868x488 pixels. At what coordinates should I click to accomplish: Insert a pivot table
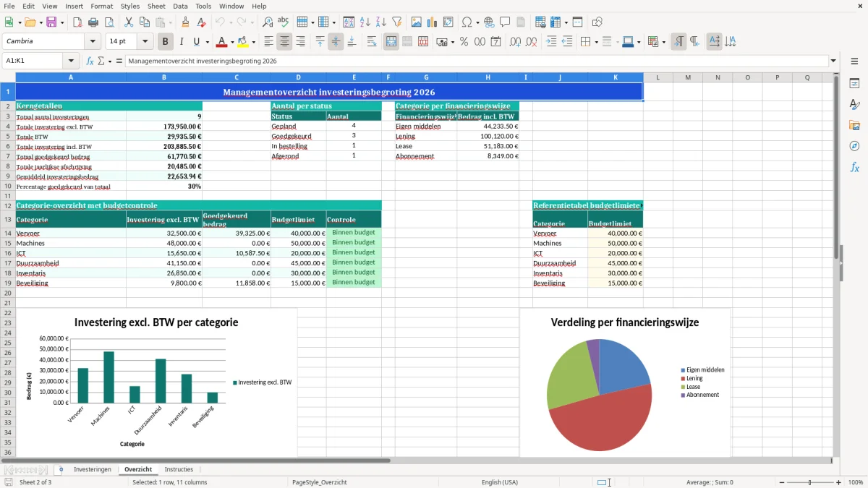point(448,22)
